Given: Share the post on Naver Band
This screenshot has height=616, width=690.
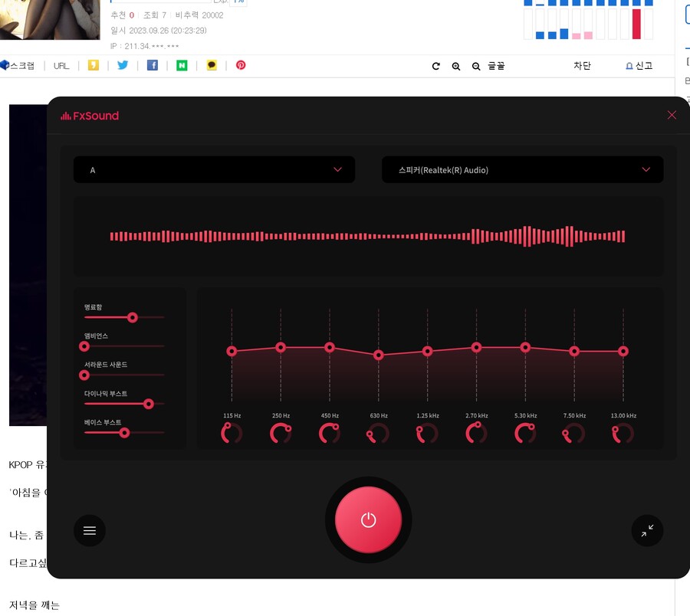Looking at the screenshot, I should tap(182, 65).
